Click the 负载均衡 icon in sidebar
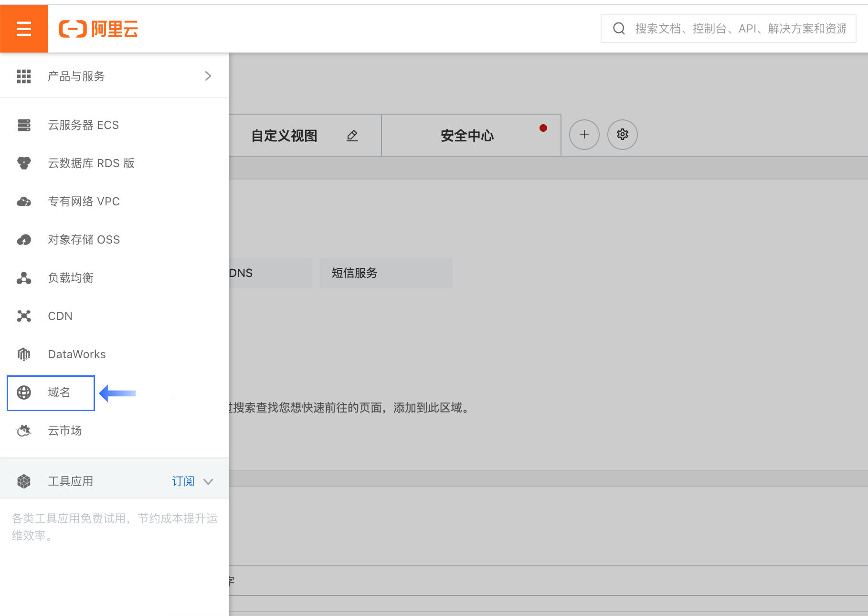The width and height of the screenshot is (868, 616). point(24,278)
